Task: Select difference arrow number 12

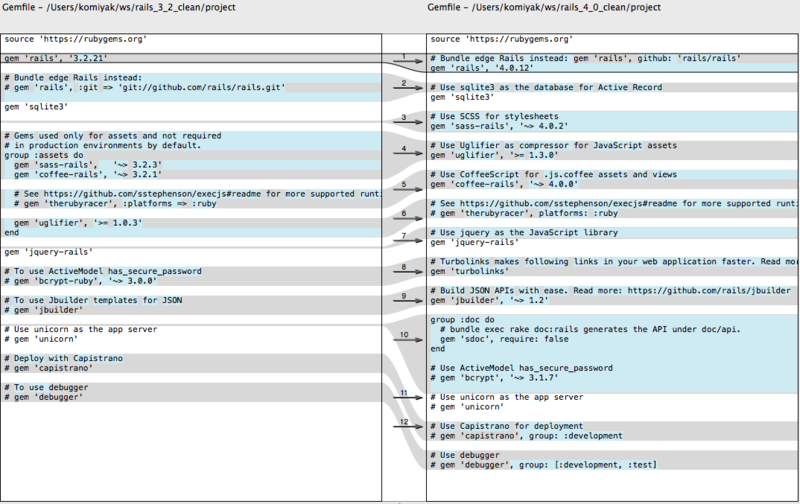Action: click(x=407, y=426)
